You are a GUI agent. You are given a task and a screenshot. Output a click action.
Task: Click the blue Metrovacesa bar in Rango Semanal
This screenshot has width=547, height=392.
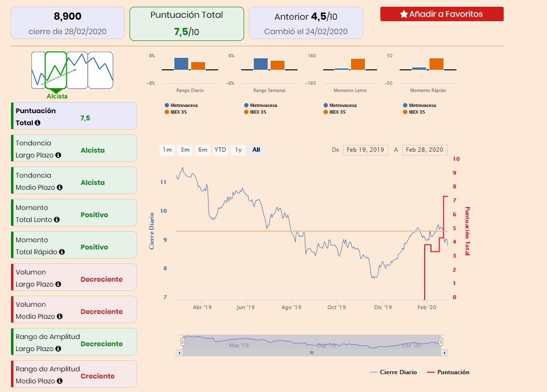point(260,64)
